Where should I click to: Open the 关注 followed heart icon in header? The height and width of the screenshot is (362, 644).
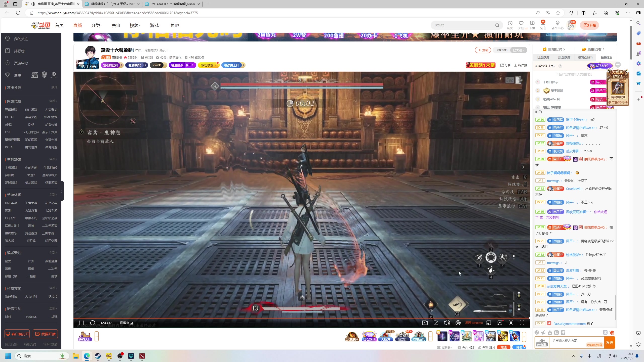(x=521, y=25)
